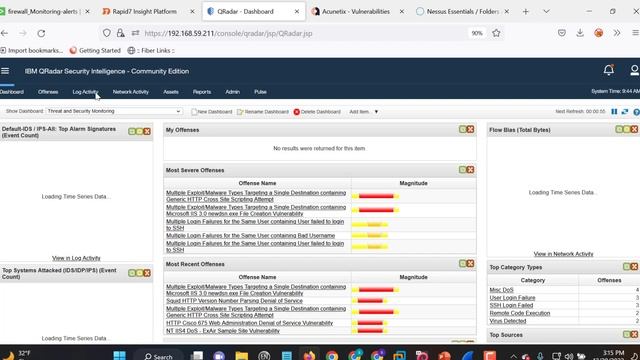Viewport: 640px width, 360px height.
Task: Show hidden system tray icons
Action: pyautogui.click(x=513, y=356)
